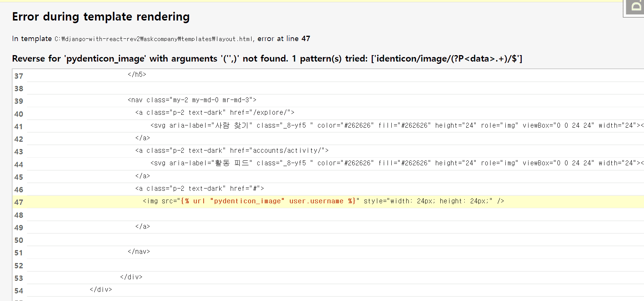Click the svg code with 활동 피드 label

tap(395, 163)
